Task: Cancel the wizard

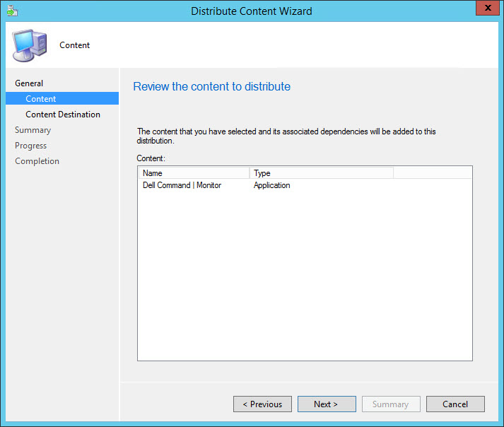Action: pos(455,404)
